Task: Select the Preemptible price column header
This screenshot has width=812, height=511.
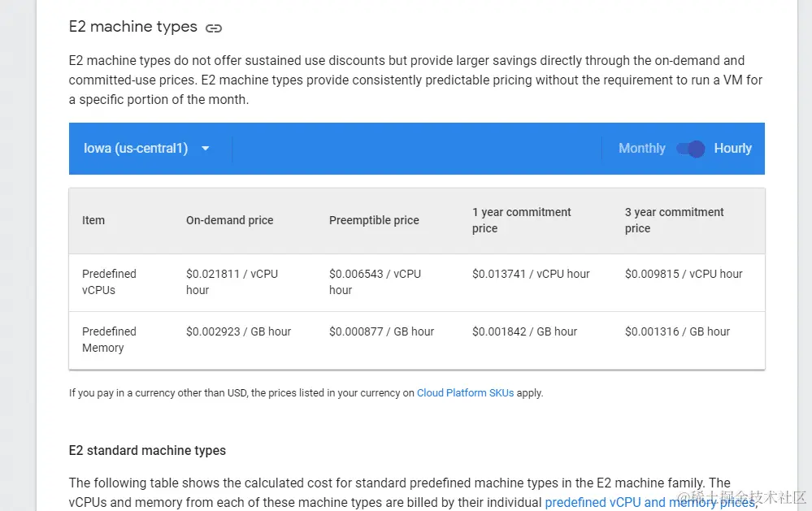Action: coord(374,220)
